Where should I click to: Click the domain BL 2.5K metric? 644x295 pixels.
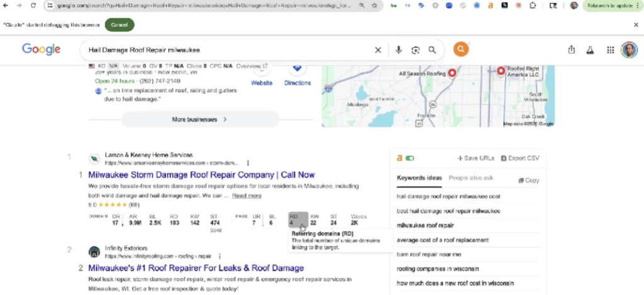pos(155,220)
